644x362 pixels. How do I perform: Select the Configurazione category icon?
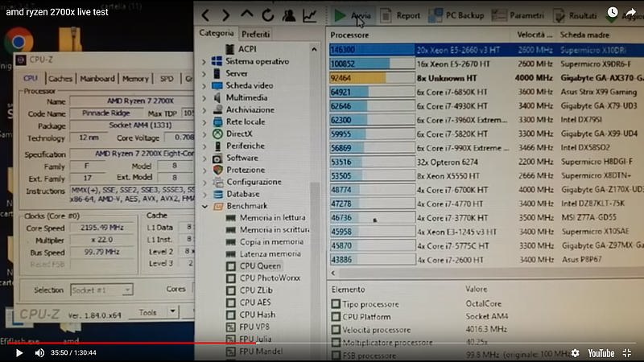[217, 182]
